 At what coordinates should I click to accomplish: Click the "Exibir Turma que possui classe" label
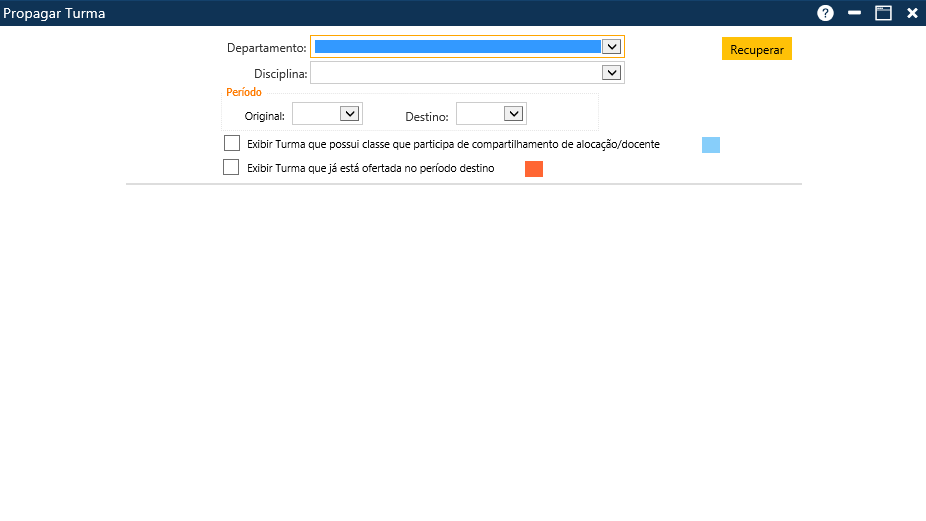[x=453, y=145]
